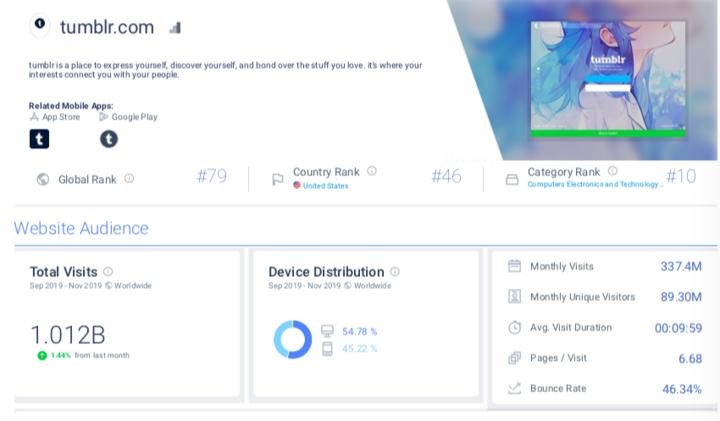Click the flag icon beside Country Rank
720x421 pixels.
click(278, 179)
